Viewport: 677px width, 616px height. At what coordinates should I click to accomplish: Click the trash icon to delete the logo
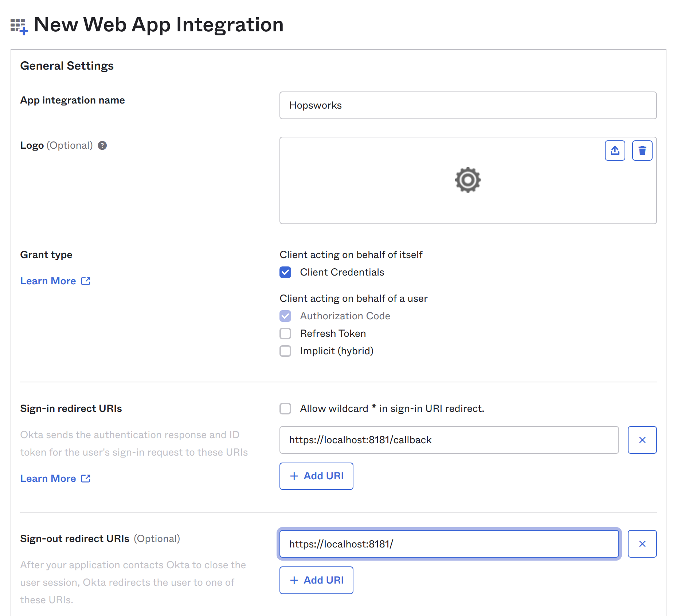tap(642, 150)
